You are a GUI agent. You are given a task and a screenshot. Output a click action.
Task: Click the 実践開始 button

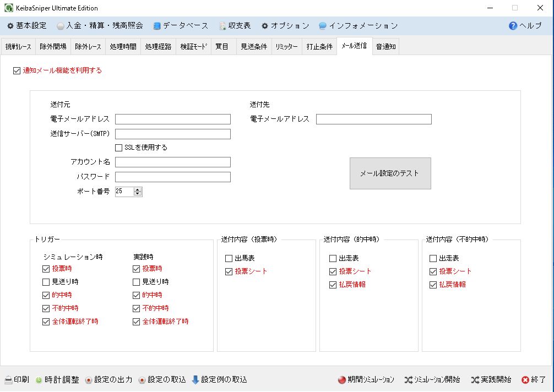point(491,380)
